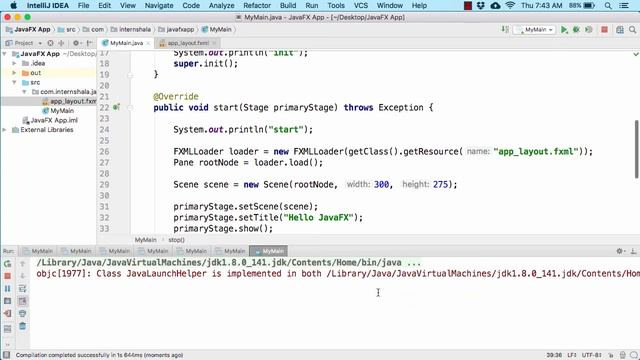This screenshot has height=360, width=640.
Task: Open Search Everywhere magnifier in toolbar
Action: pos(632,30)
